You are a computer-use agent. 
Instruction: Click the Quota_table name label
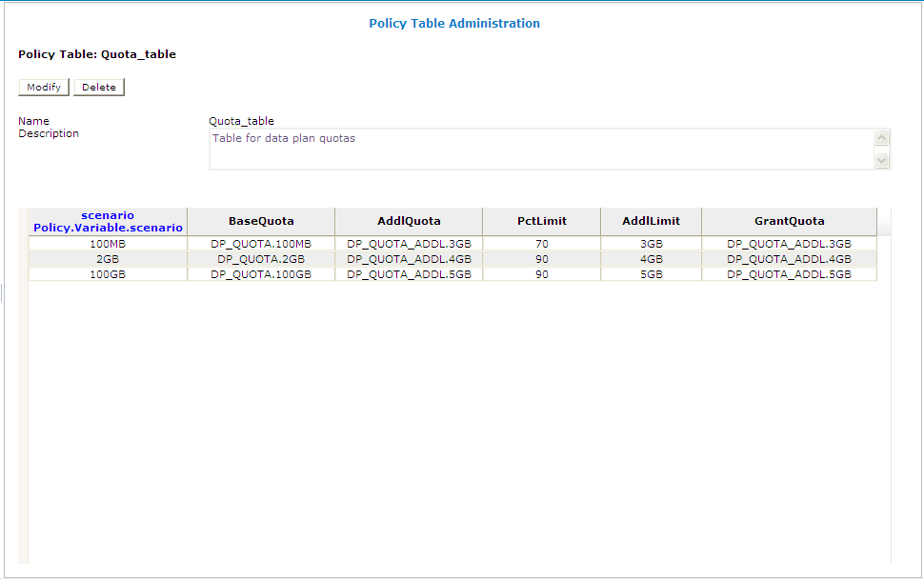pos(240,121)
